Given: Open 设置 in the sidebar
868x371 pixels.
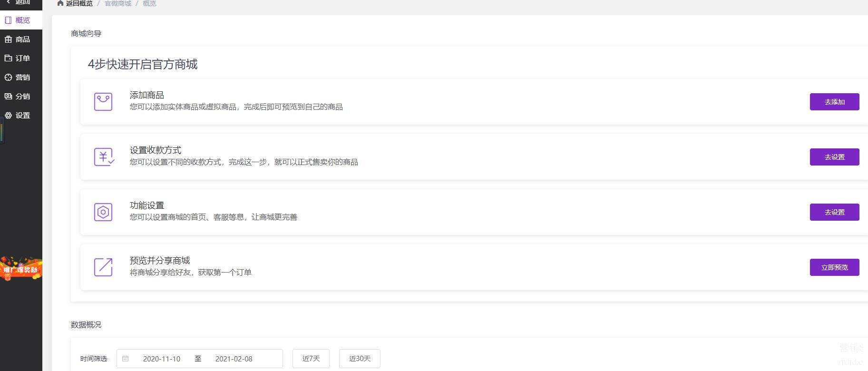Looking at the screenshot, I should point(21,115).
